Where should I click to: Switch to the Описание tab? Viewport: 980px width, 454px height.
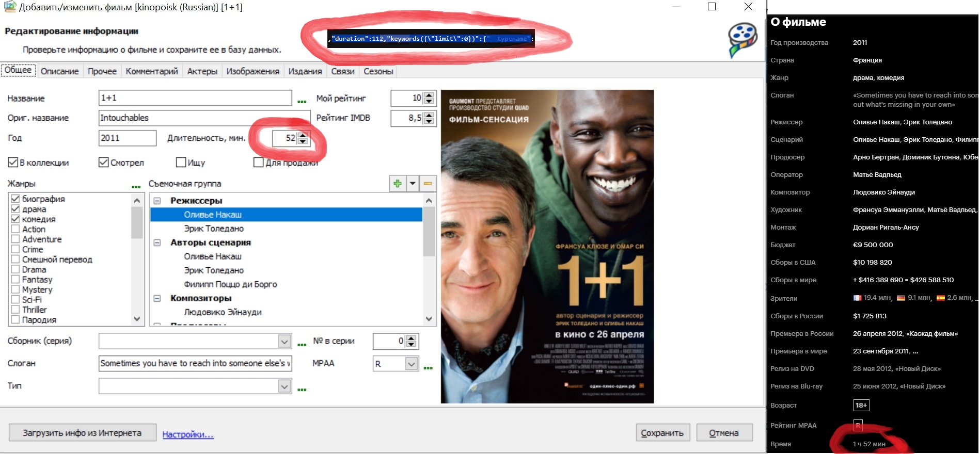coord(60,71)
